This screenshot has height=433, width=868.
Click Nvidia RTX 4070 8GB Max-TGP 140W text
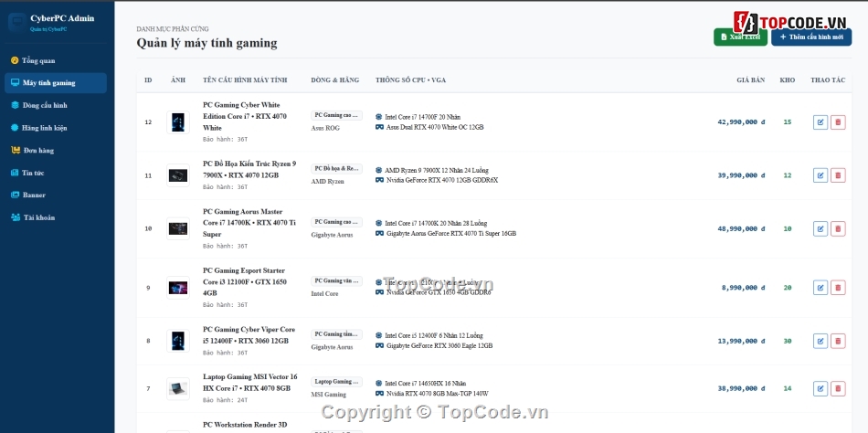pos(438,394)
